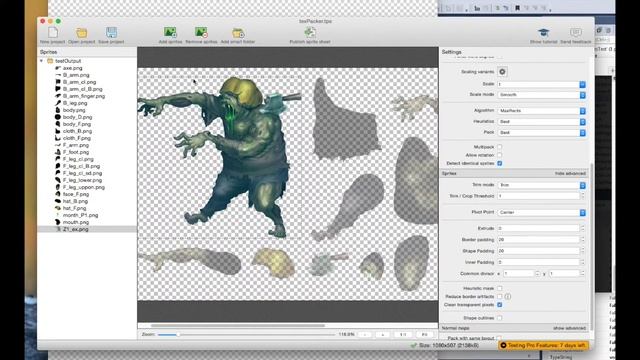Click the Publish sprite sheet icon
Image resolution: width=640 pixels, height=360 pixels.
coord(310,32)
